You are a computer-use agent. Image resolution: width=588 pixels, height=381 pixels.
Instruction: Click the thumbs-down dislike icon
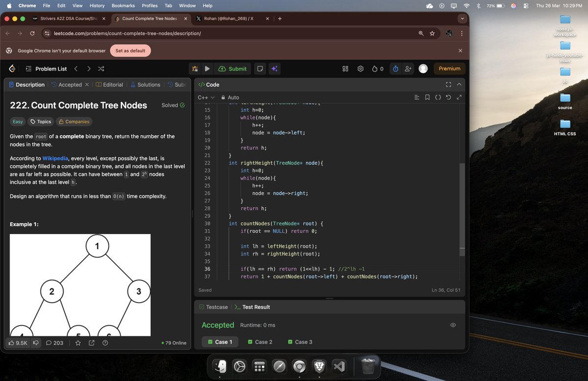click(x=36, y=343)
